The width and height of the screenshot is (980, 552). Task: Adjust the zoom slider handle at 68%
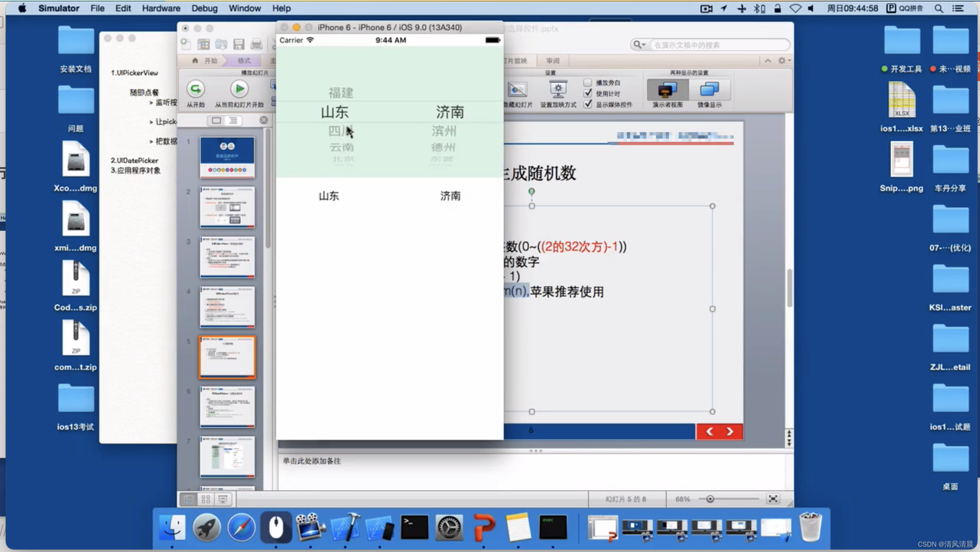pos(710,499)
